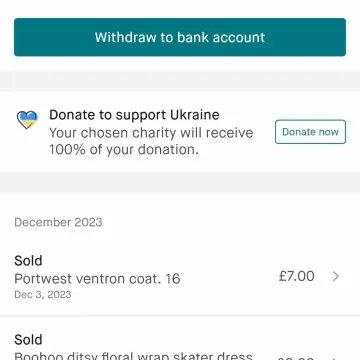The height and width of the screenshot is (360, 360).
Task: Tap the Dec 3, 2023 date label
Action: tap(43, 294)
